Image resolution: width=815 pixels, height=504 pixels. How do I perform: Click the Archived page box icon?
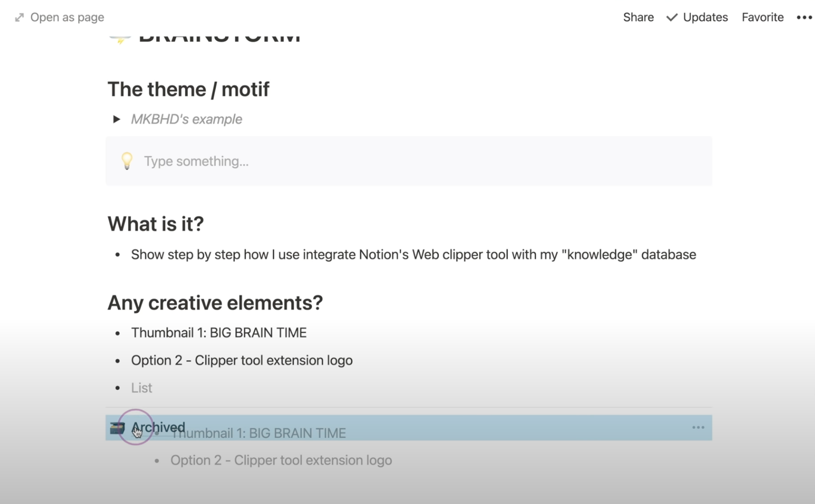[x=117, y=428]
